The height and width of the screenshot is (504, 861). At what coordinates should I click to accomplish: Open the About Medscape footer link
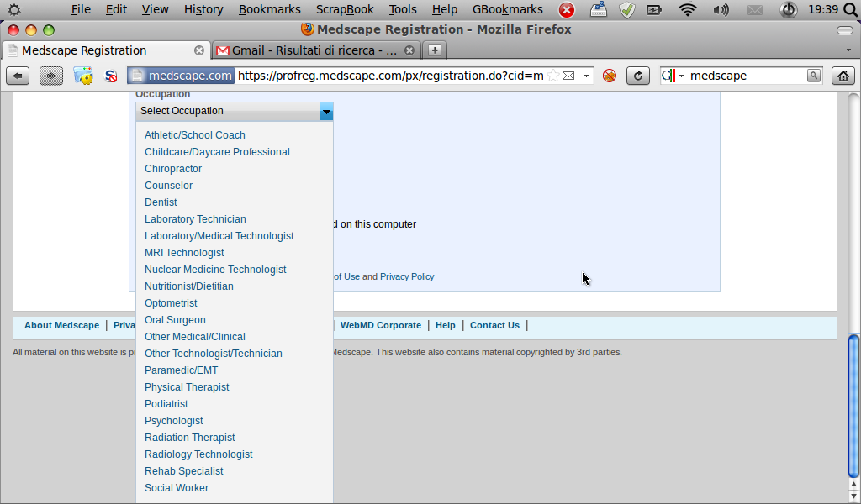61,325
